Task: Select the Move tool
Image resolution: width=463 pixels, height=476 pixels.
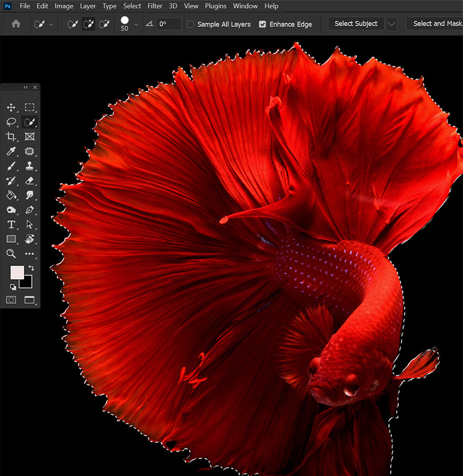Action: pos(11,107)
